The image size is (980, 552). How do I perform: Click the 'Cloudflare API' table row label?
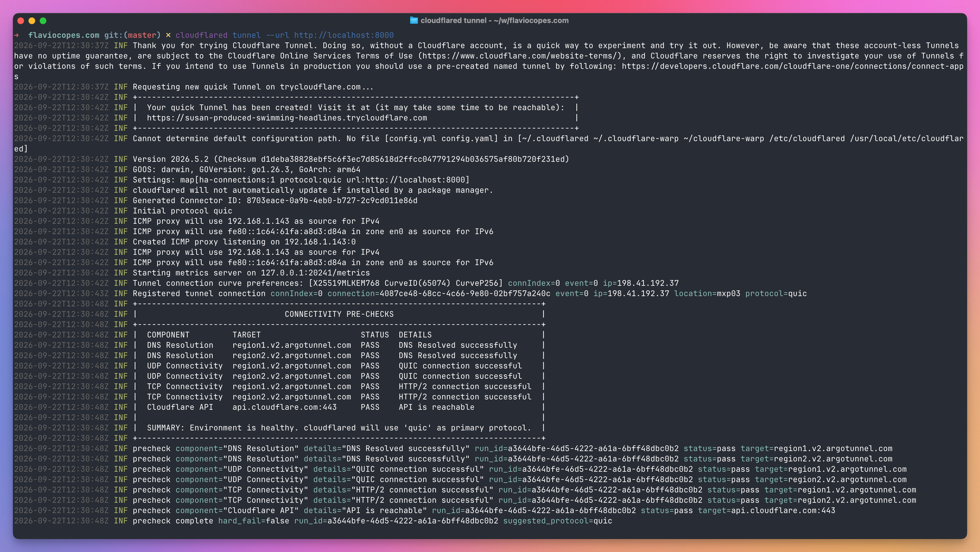tap(180, 407)
